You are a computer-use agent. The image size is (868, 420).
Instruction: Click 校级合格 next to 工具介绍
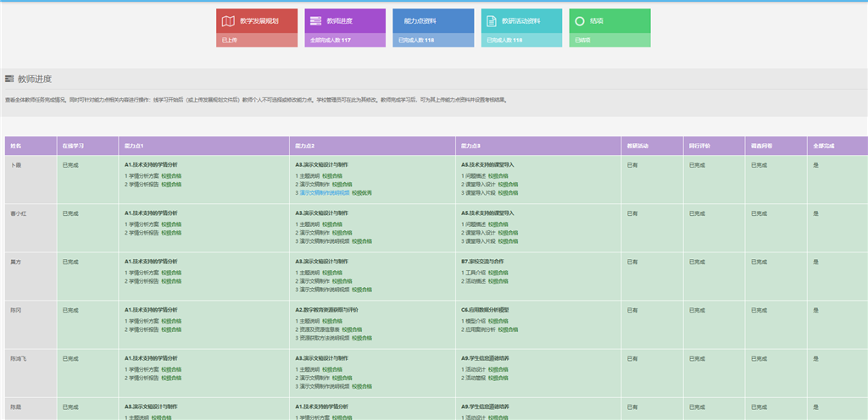[x=498, y=273]
